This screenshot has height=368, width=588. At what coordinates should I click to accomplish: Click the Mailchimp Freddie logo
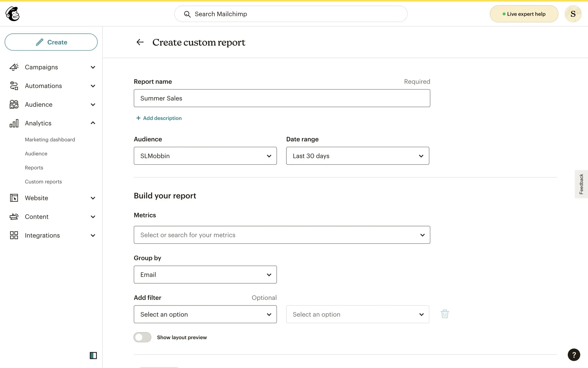[13, 14]
